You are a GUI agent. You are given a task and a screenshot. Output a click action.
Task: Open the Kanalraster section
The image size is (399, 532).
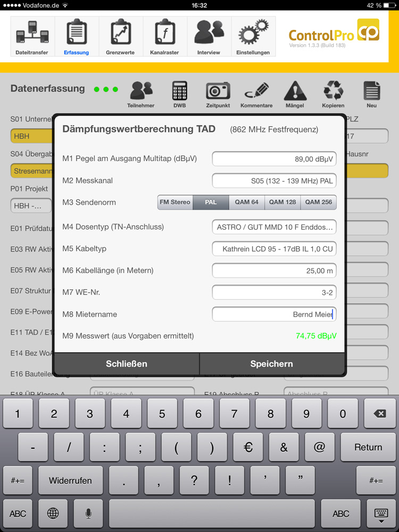(x=164, y=36)
